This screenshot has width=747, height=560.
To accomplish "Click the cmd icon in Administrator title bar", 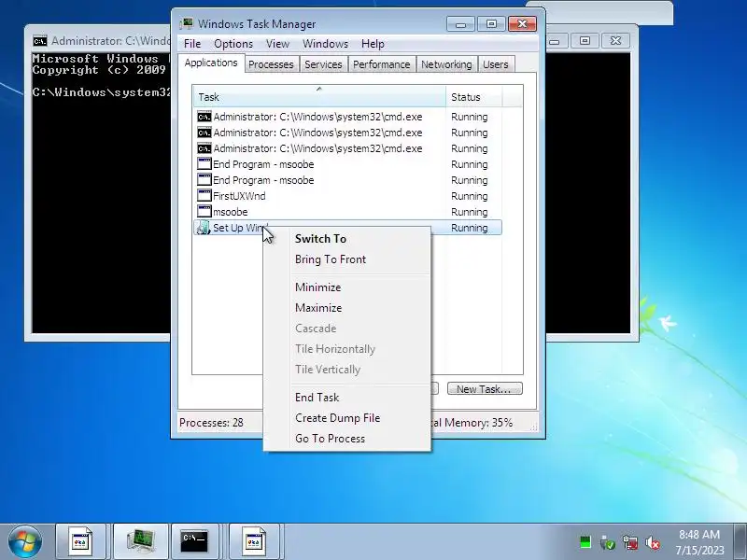I will (x=40, y=41).
